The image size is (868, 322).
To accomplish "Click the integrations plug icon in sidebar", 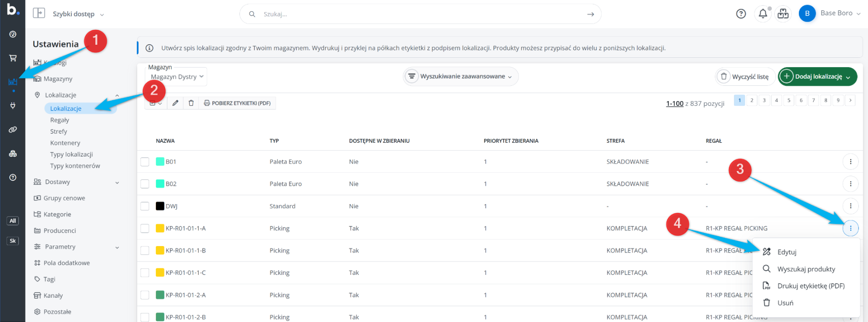I will coord(13,106).
